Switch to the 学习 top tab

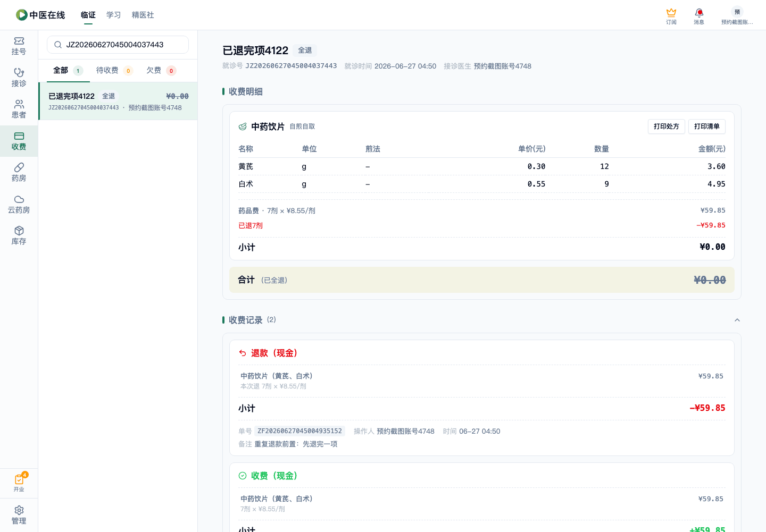pos(114,15)
